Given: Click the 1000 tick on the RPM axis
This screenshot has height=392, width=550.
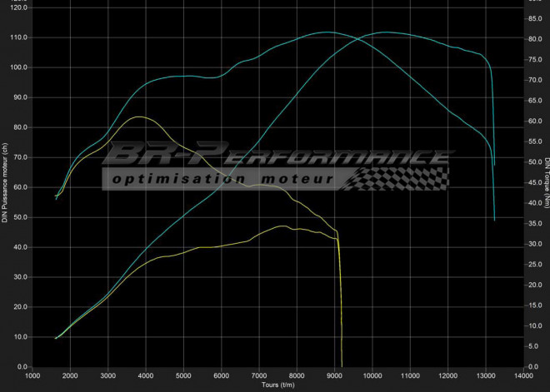Looking at the screenshot, I should pyautogui.click(x=32, y=375).
